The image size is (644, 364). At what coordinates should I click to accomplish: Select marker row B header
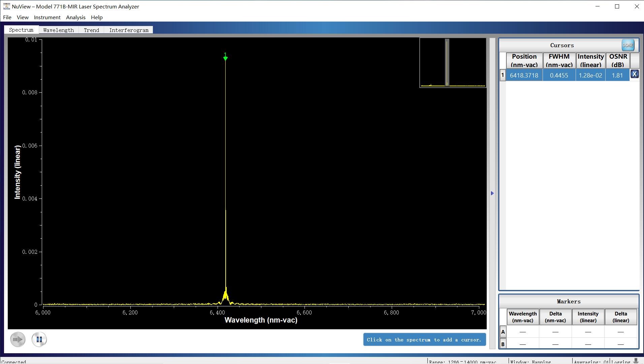(503, 344)
